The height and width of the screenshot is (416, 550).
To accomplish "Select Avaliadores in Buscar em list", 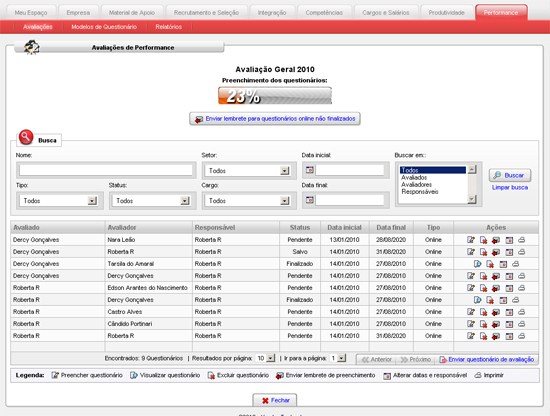I will point(416,184).
